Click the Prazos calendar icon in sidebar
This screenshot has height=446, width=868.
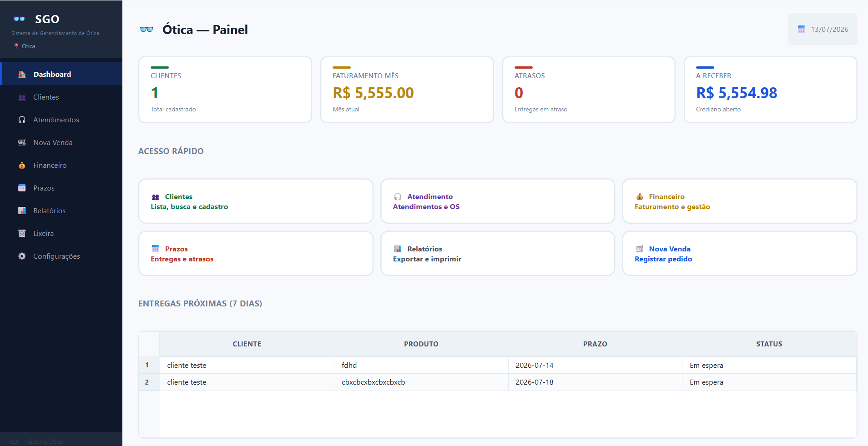click(22, 188)
